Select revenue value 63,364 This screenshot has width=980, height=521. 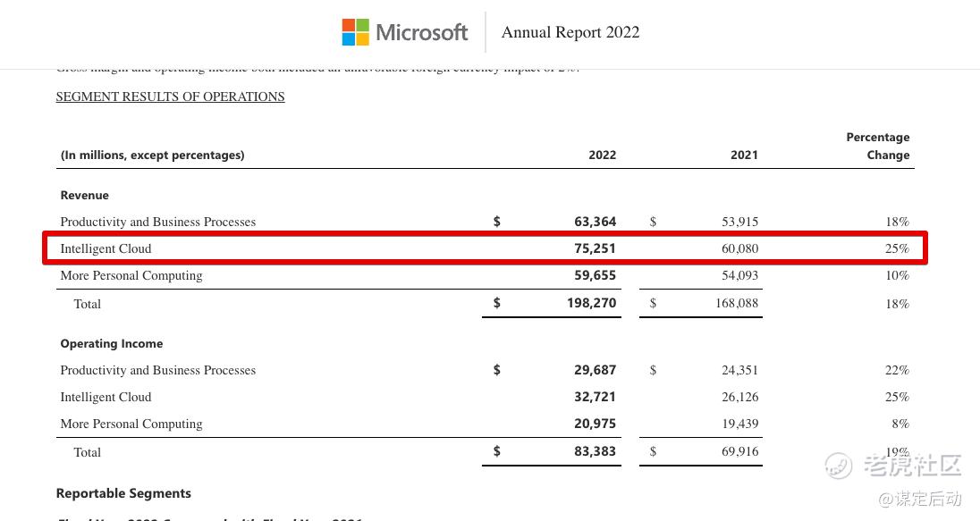595,222
